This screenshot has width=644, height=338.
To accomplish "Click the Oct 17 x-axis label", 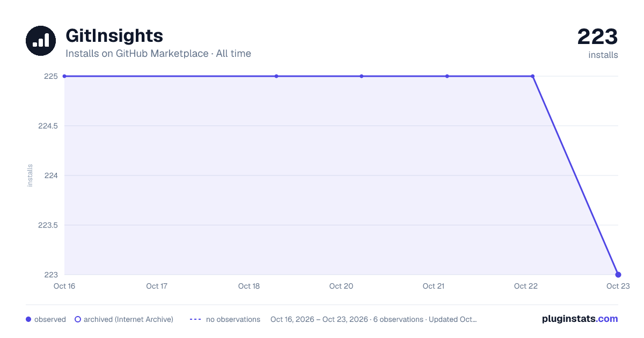I will pos(157,286).
